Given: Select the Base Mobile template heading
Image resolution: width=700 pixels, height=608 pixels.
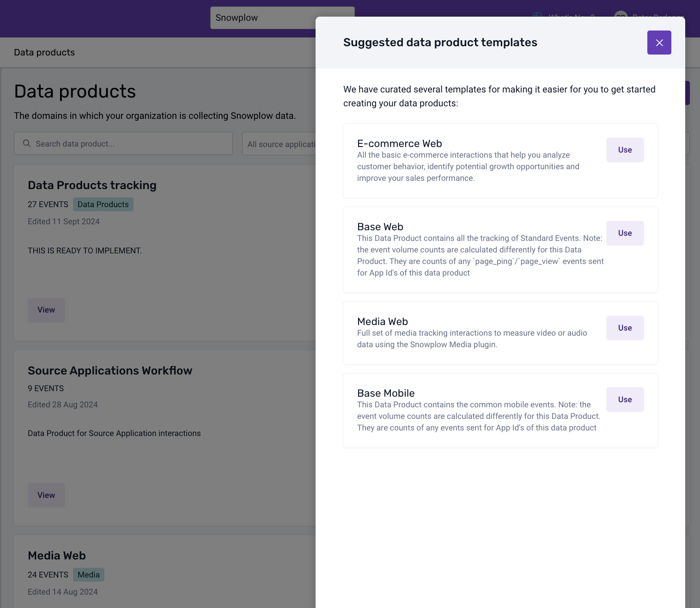Looking at the screenshot, I should tap(386, 393).
